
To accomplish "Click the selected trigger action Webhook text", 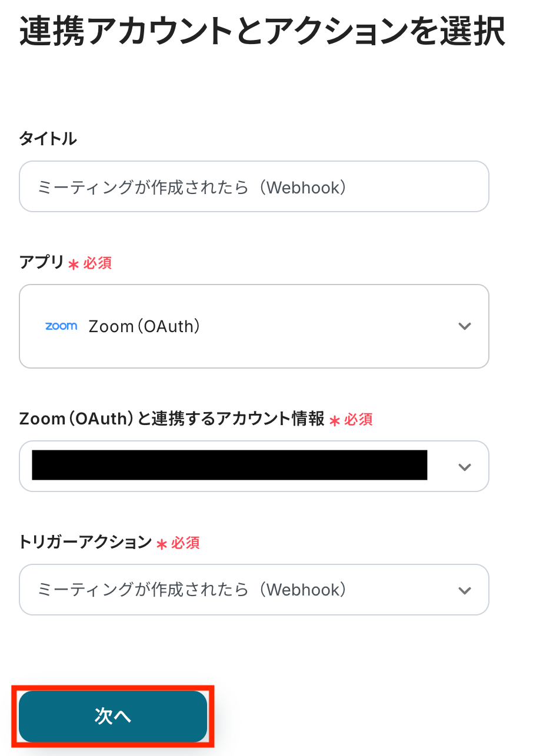I will [192, 590].
